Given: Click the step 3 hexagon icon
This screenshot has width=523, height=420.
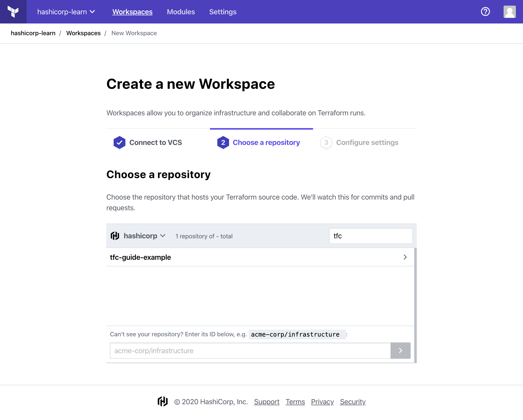Looking at the screenshot, I should (x=326, y=142).
